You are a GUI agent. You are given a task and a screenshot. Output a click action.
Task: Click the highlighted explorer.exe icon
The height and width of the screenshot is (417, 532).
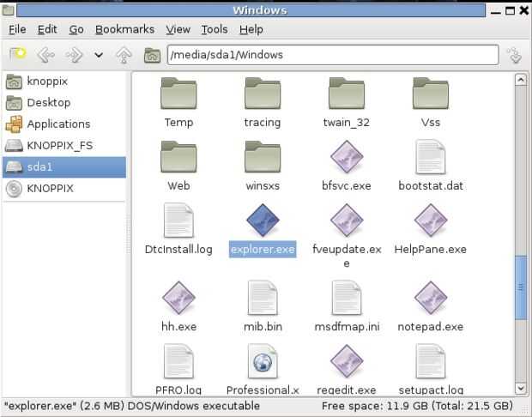263,220
